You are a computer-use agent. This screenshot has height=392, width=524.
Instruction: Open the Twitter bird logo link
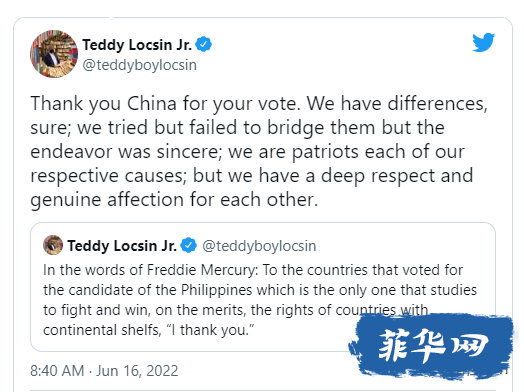484,42
